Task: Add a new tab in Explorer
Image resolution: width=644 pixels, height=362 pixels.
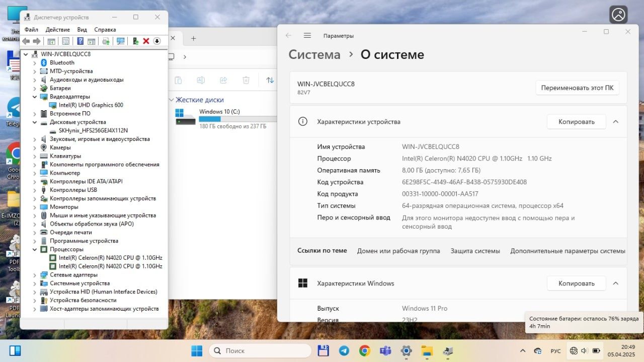Action: (193, 38)
